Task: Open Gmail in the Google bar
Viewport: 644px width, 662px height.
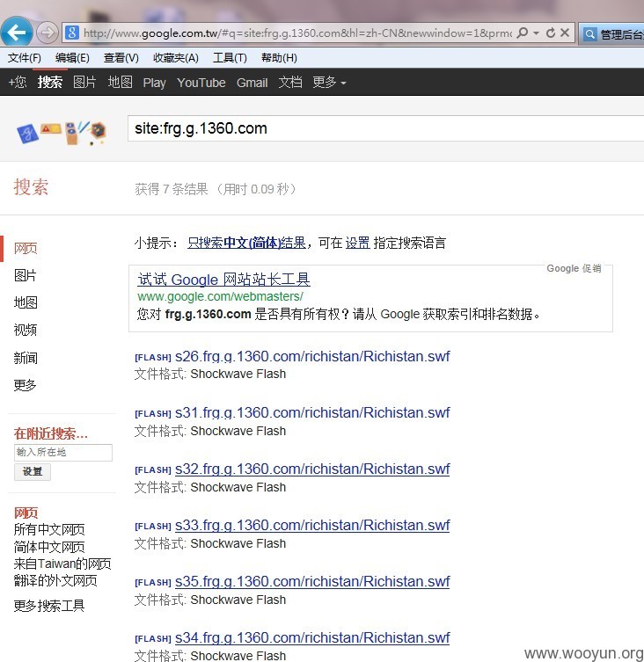Action: click(252, 83)
